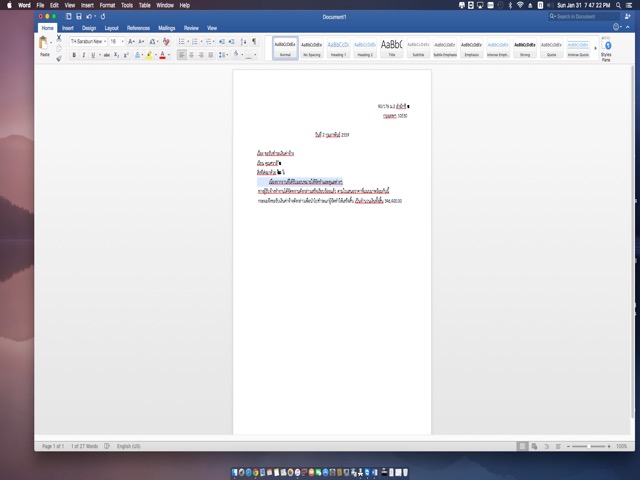
Task: Apply the Title style
Action: 391,48
